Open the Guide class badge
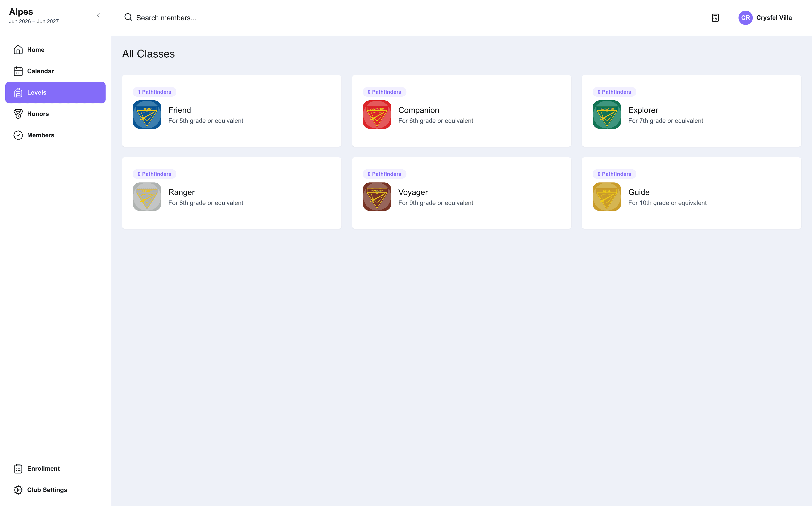This screenshot has height=506, width=812. (607, 196)
